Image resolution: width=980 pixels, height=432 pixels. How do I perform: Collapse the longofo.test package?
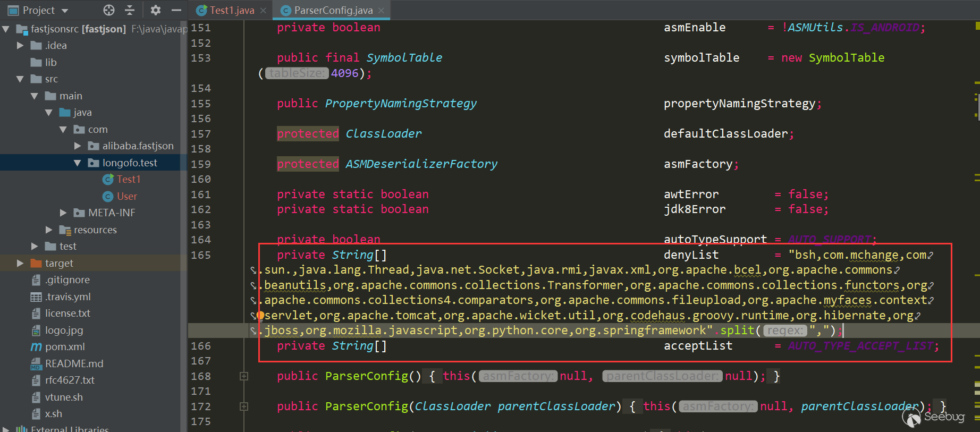[78, 163]
